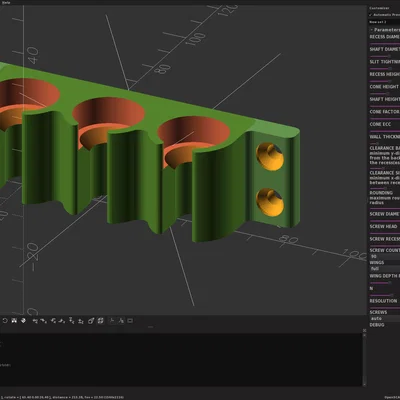The height and width of the screenshot is (400, 400).
Task: Click the CONE ECC label
Action: tap(380, 124)
